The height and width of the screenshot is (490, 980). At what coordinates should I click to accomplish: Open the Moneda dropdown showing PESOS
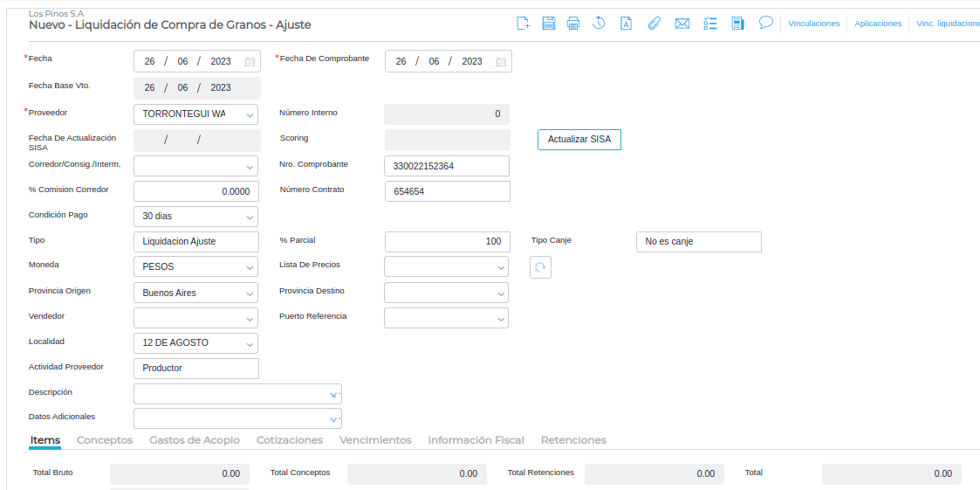(250, 266)
